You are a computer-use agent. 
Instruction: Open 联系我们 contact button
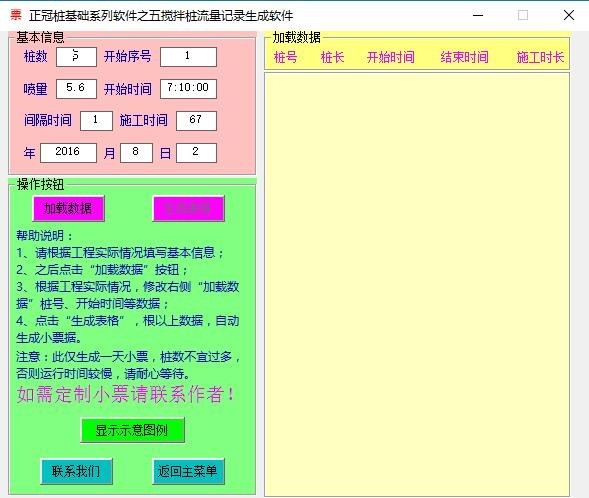pos(76,471)
